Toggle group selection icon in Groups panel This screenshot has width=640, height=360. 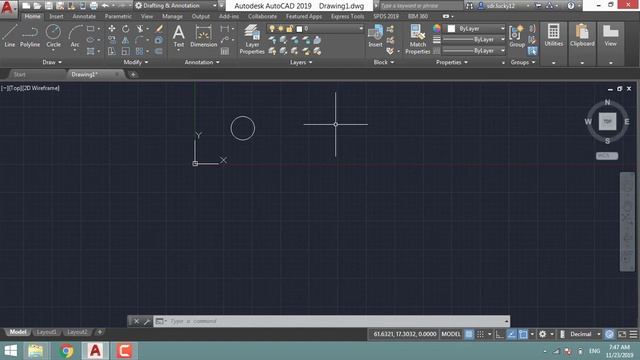click(532, 51)
